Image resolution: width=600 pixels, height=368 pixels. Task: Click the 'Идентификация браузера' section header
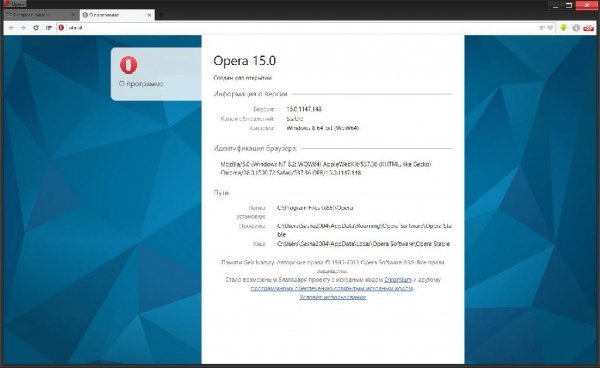click(255, 148)
